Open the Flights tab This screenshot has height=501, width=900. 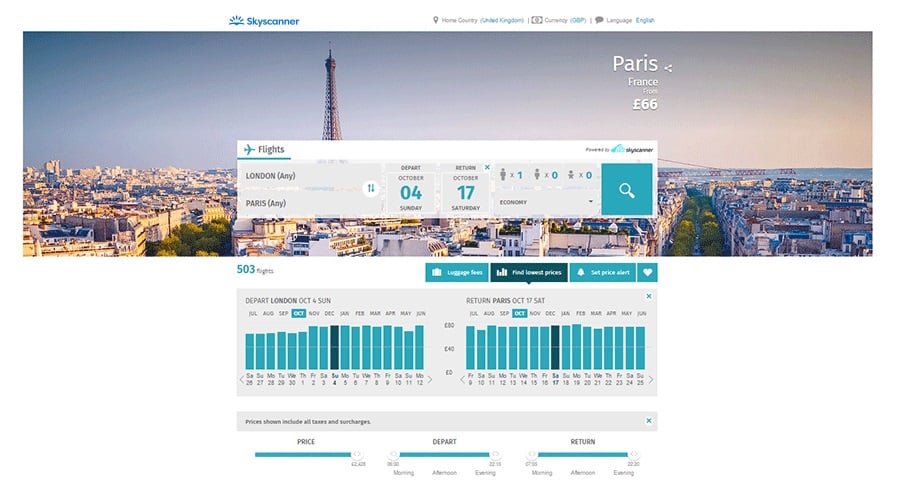[265, 150]
